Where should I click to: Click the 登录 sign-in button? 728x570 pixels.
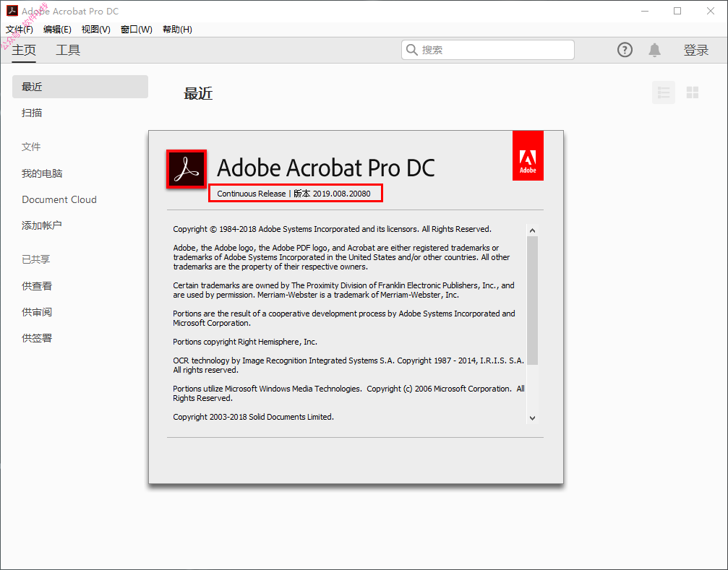[x=696, y=50]
